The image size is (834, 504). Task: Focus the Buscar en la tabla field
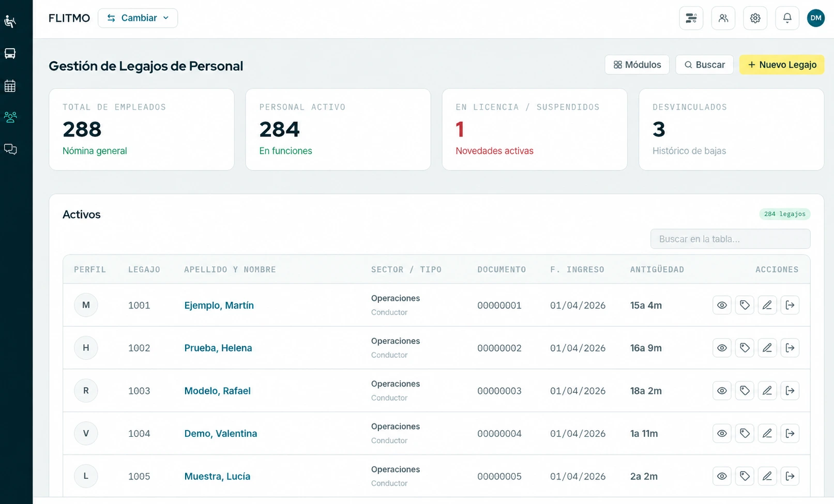[x=730, y=239]
